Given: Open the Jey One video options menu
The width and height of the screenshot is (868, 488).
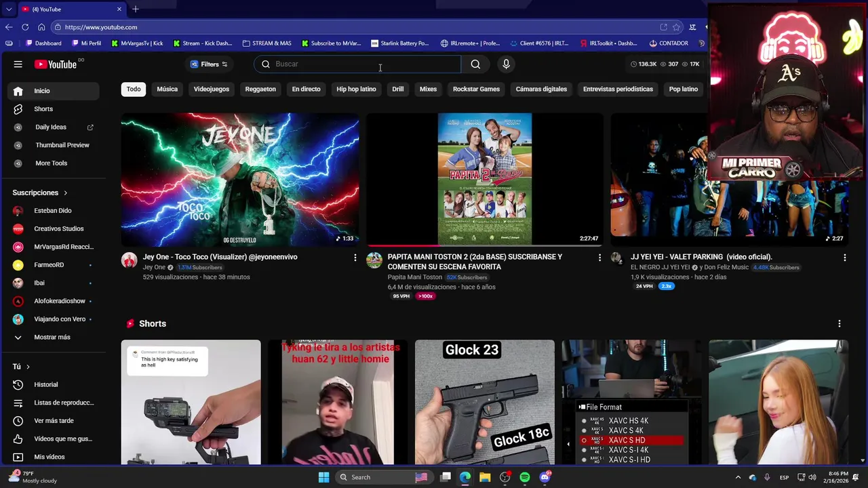Looking at the screenshot, I should [355, 258].
